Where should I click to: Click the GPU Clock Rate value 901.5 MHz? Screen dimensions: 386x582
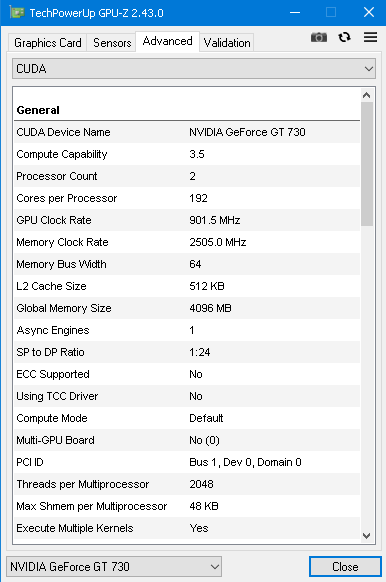(215, 220)
